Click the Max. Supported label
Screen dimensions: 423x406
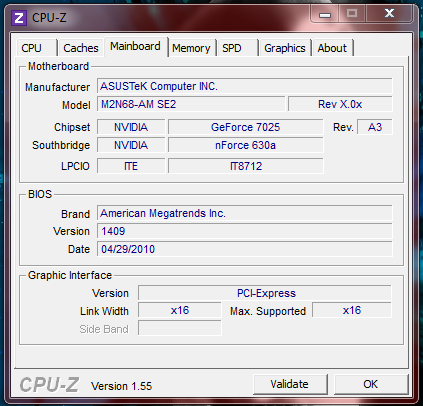click(x=268, y=311)
